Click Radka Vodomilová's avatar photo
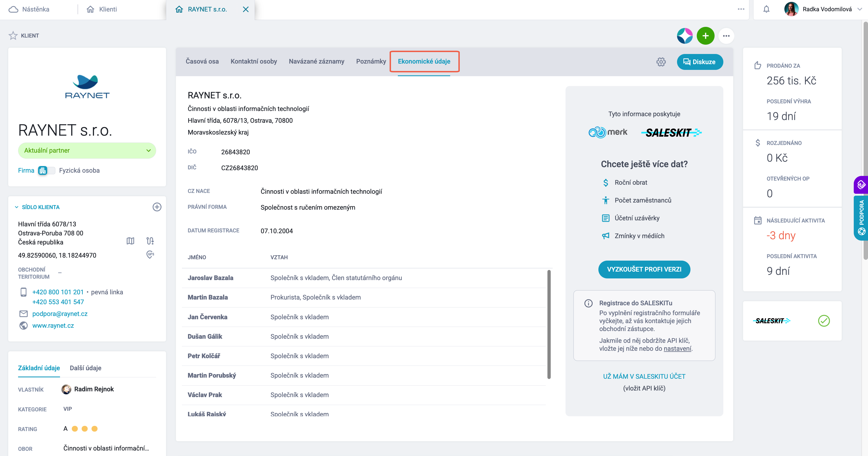 (791, 9)
